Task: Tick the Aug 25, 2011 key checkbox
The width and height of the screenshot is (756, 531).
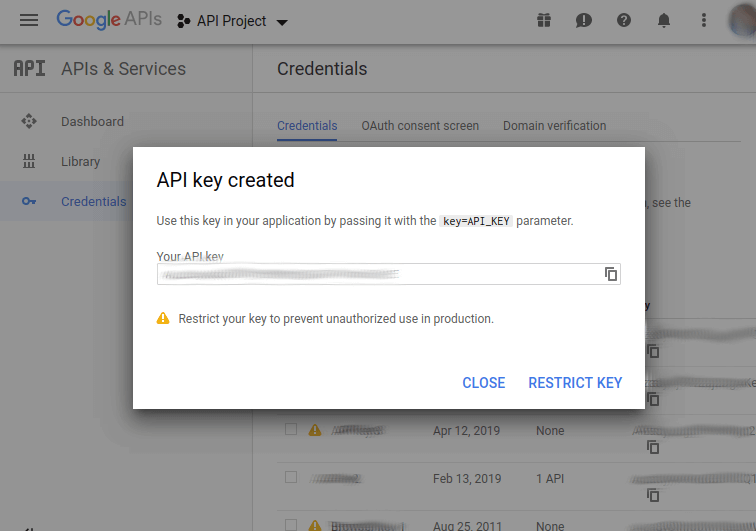Action: click(291, 524)
